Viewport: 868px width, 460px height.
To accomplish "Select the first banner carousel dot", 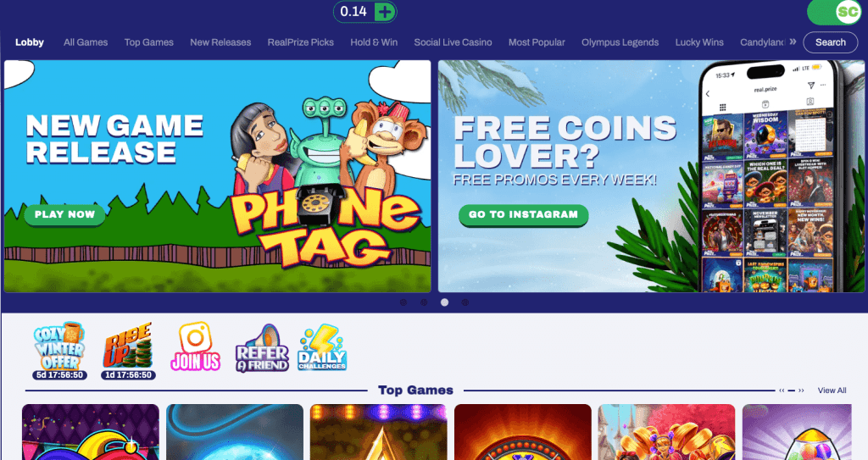I will click(403, 302).
